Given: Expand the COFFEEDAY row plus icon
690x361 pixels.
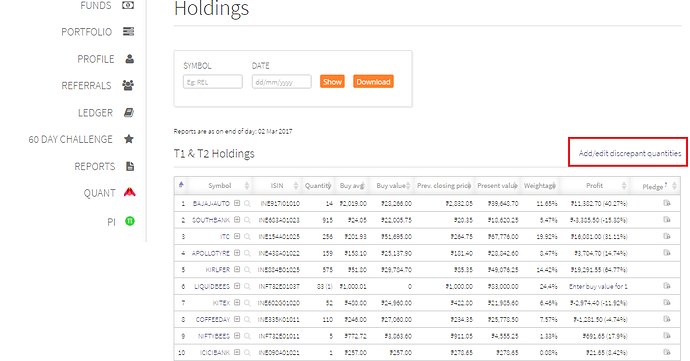Looking at the screenshot, I should coord(237,319).
